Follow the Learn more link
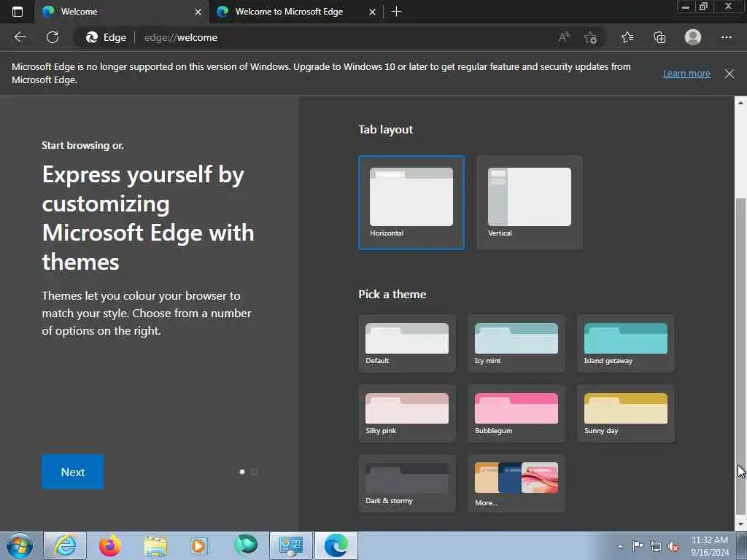747x560 pixels. (686, 74)
